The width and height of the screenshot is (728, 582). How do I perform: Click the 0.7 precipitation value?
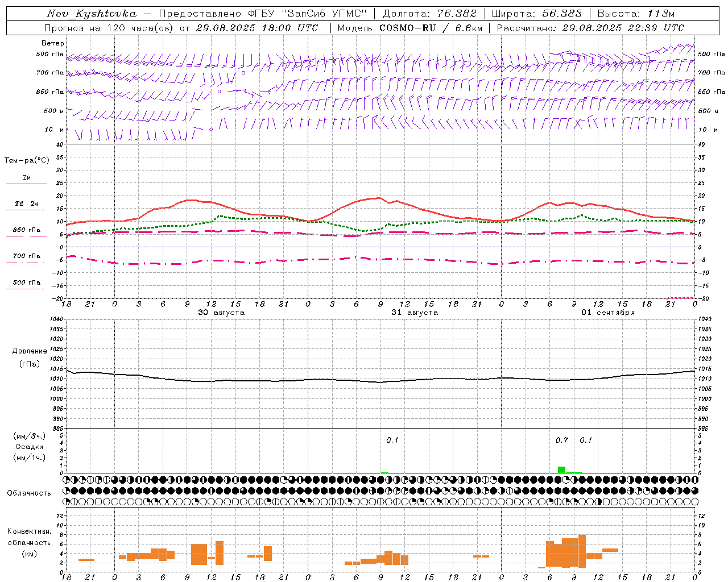[562, 440]
